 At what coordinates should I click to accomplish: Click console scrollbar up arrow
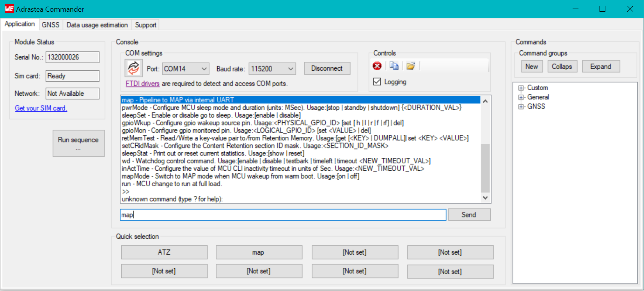pyautogui.click(x=485, y=101)
